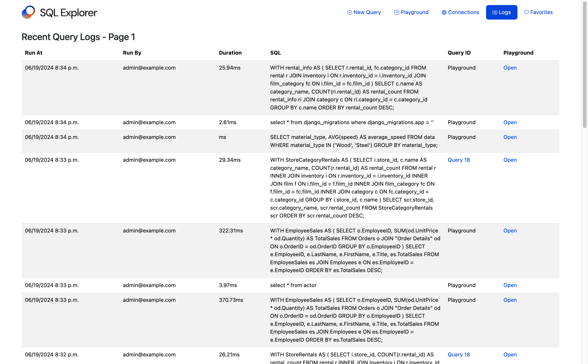Open the New Query page

tap(367, 12)
